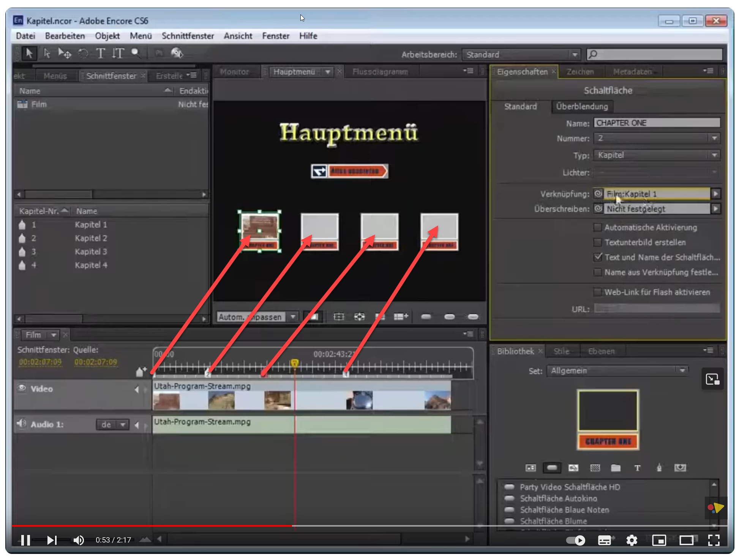
Task: Click the Name field CHAPTER ONE
Action: pos(656,123)
